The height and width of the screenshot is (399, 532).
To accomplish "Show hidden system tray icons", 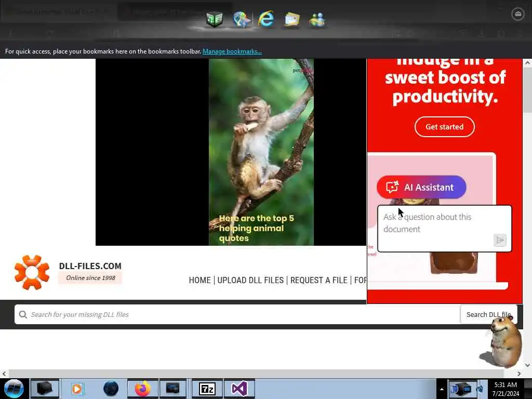I will 442,389.
